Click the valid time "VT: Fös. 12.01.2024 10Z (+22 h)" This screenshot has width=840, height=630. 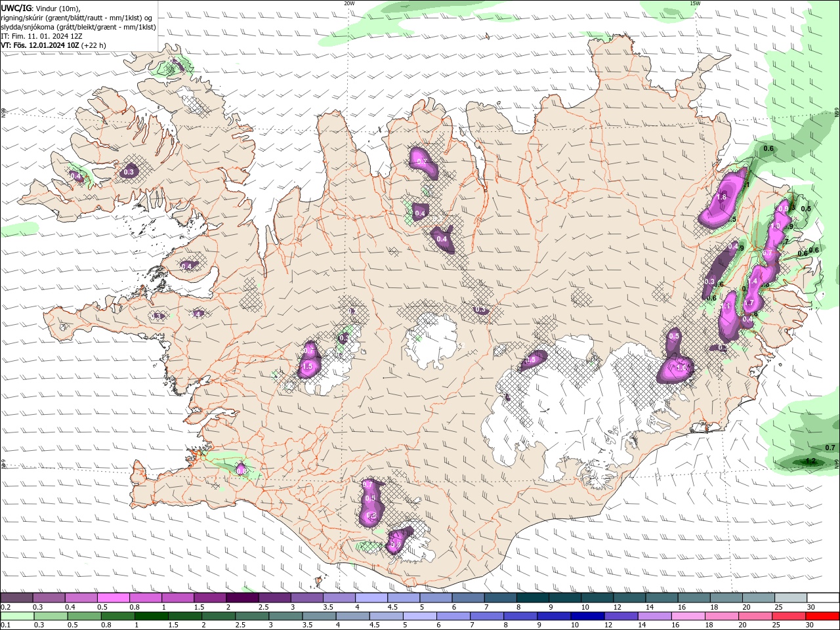pyautogui.click(x=54, y=45)
